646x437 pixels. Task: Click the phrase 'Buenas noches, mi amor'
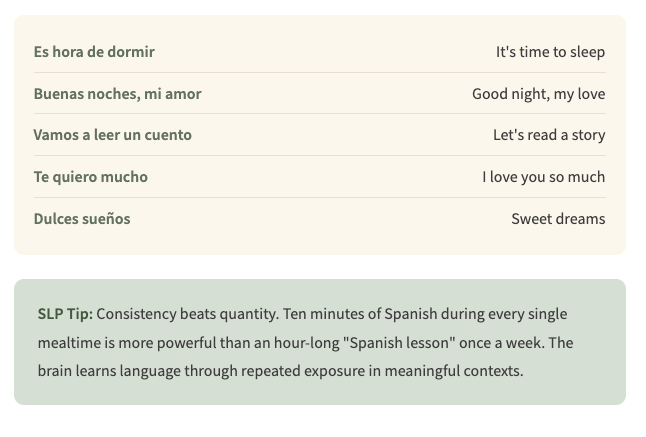(x=117, y=94)
